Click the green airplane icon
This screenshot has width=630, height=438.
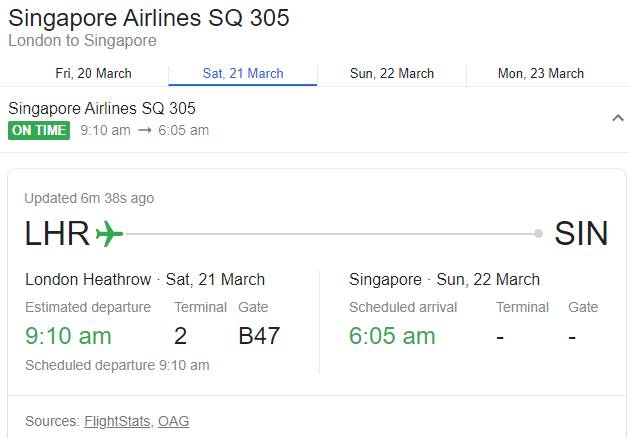point(109,234)
